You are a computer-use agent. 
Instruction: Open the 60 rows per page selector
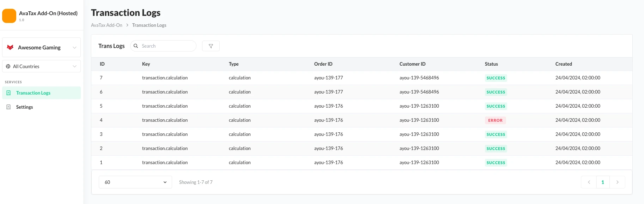coord(135,182)
